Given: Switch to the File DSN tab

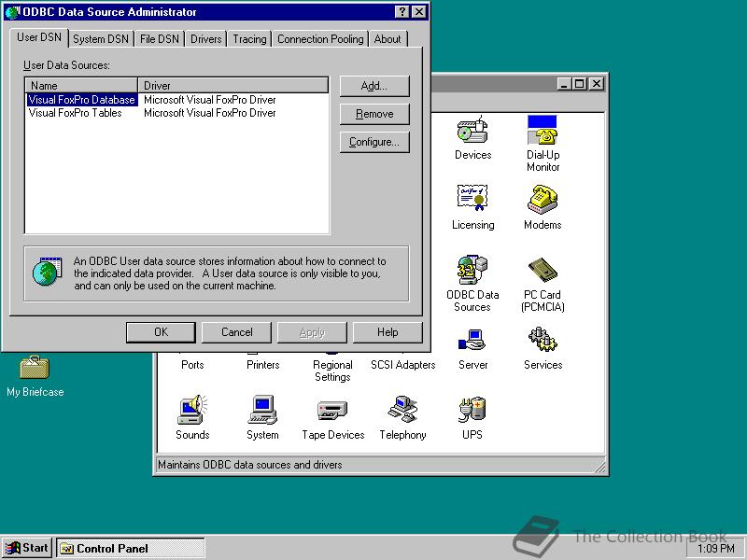Looking at the screenshot, I should [160, 39].
